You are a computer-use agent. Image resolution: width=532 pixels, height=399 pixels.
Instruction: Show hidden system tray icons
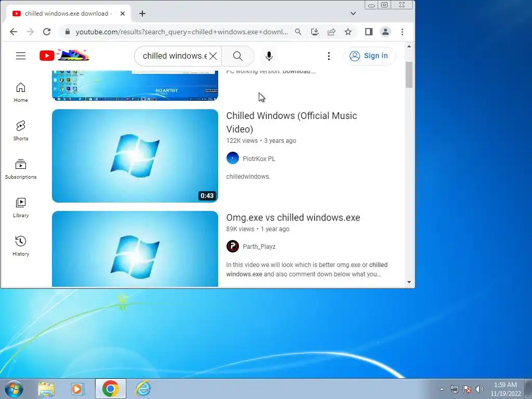tap(442, 389)
